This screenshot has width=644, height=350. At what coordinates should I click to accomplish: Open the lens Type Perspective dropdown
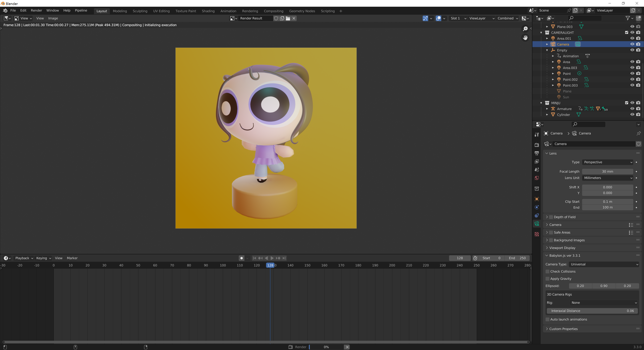pyautogui.click(x=607, y=162)
